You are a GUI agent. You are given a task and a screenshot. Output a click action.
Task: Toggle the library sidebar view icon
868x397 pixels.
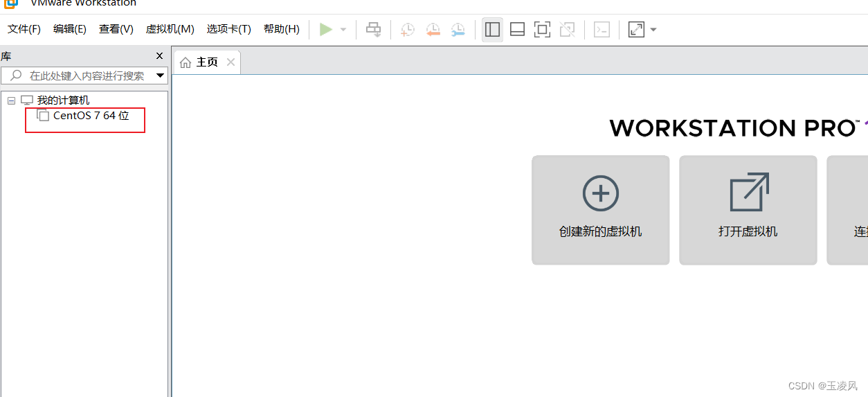(493, 30)
